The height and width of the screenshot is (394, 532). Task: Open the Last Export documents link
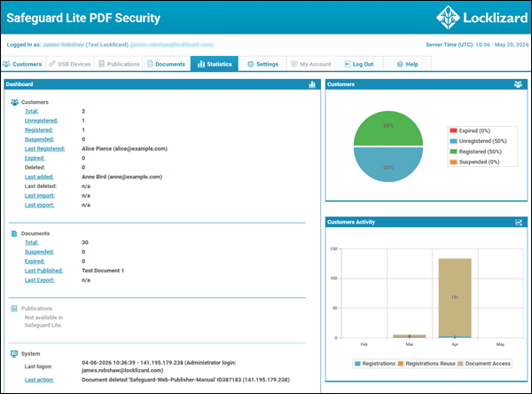tap(39, 280)
